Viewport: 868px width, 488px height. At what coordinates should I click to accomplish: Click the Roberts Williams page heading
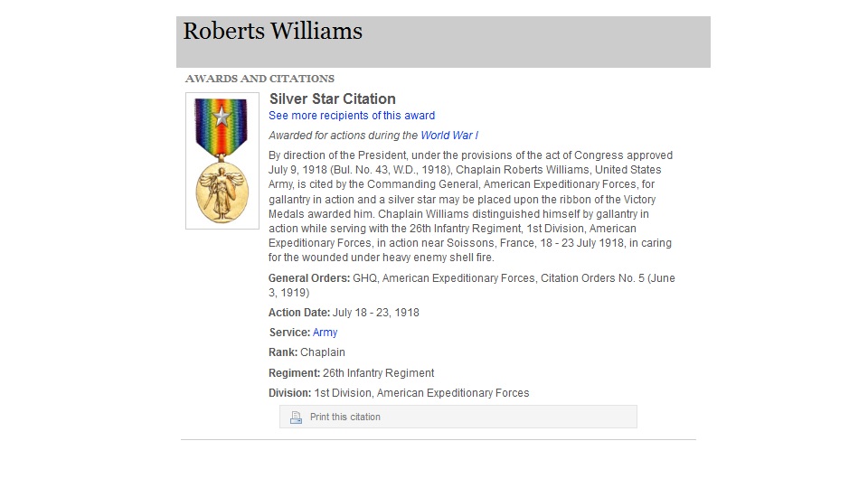272,31
